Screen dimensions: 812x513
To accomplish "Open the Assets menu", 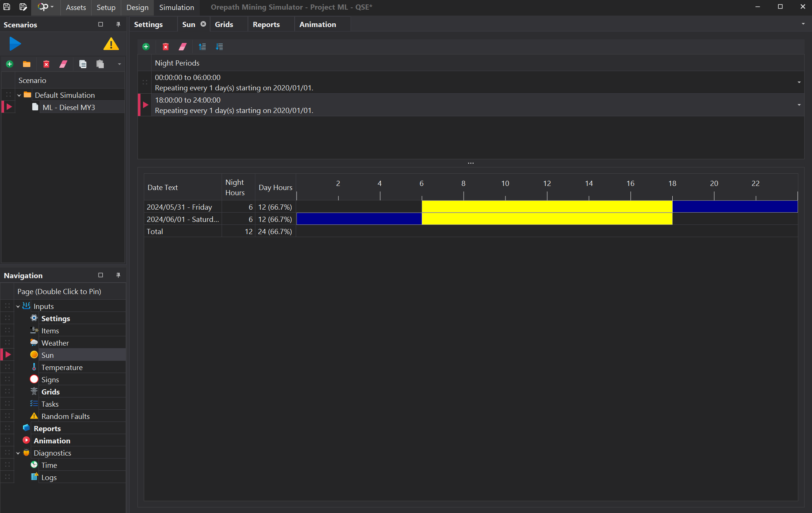I will coord(76,7).
